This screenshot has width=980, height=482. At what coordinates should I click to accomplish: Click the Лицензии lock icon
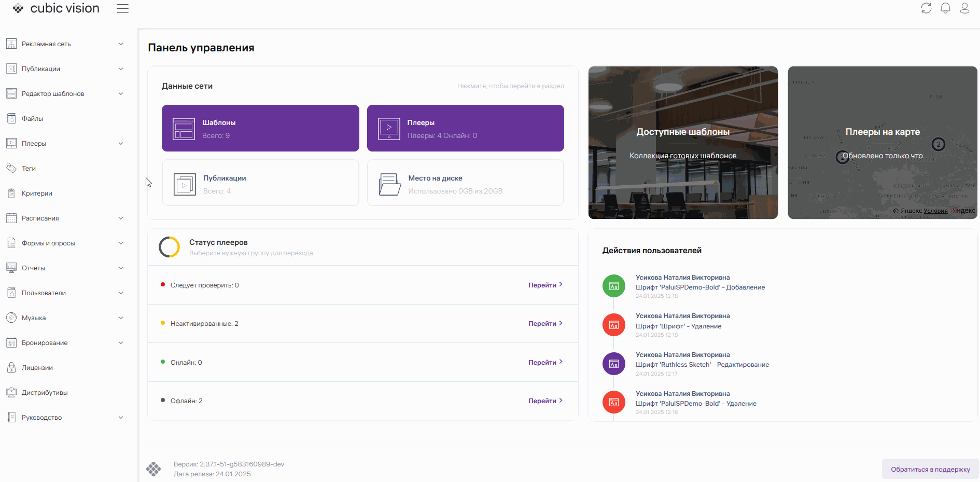[11, 367]
